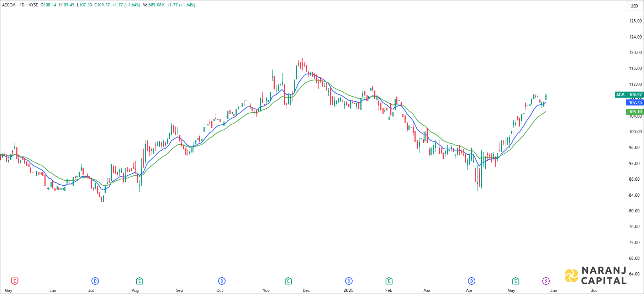Click the 72.00 price axis label

coord(634,243)
